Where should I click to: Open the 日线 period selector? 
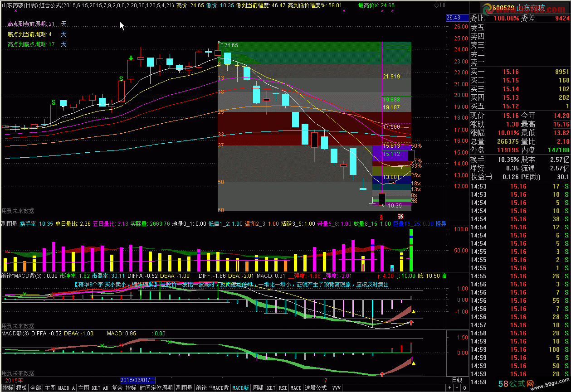(x=457, y=380)
